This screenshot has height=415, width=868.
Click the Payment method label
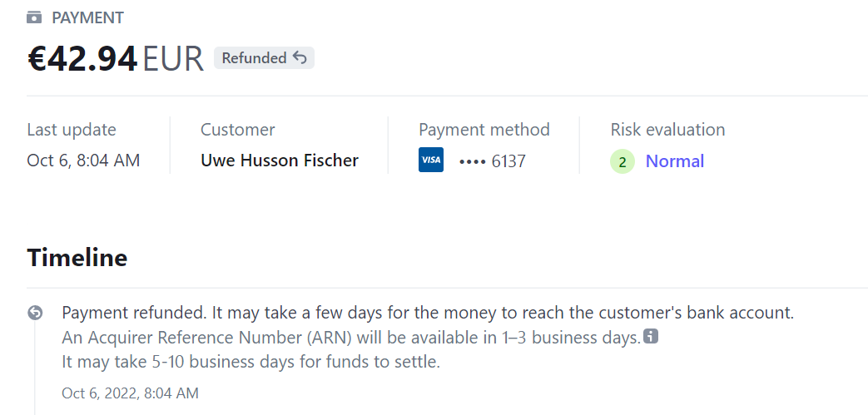point(484,130)
